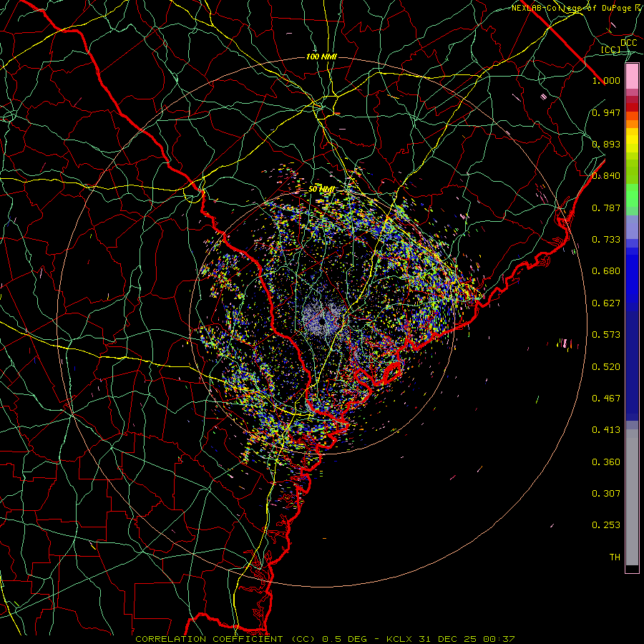Screen dimensions: 644x644
Task: Click the TH threshold label
Action: pos(615,557)
